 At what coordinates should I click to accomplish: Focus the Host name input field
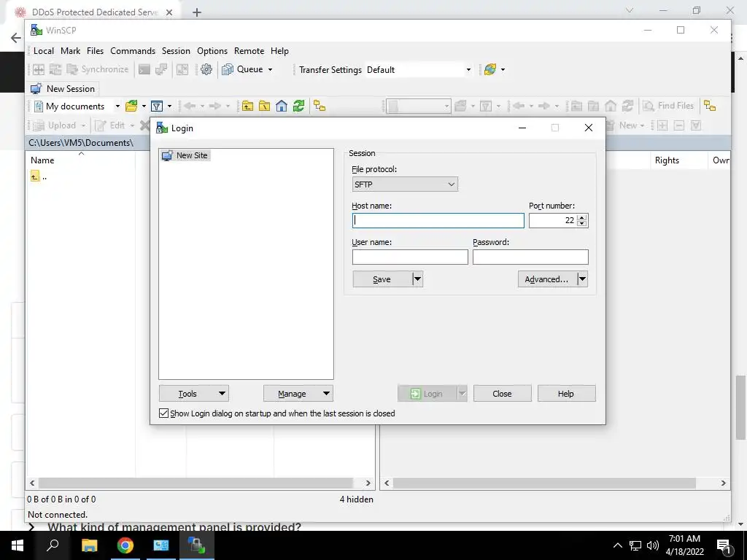tap(438, 220)
